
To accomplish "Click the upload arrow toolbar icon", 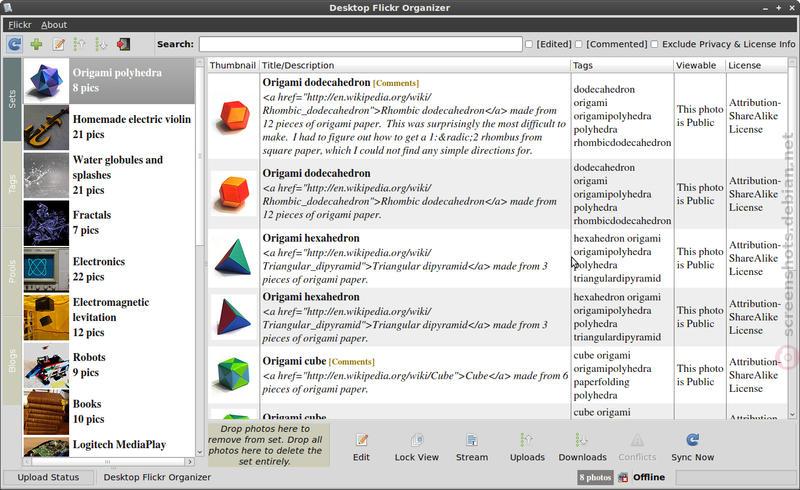I will point(80,44).
